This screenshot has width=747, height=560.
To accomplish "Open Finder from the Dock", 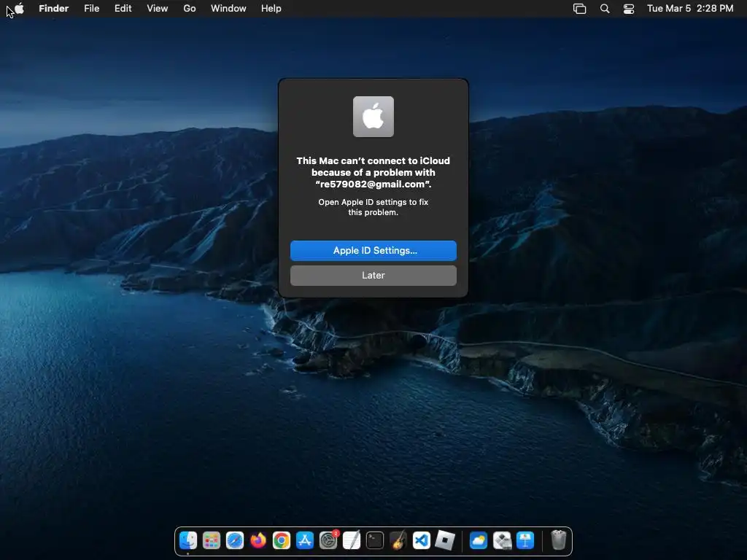I will (188, 540).
